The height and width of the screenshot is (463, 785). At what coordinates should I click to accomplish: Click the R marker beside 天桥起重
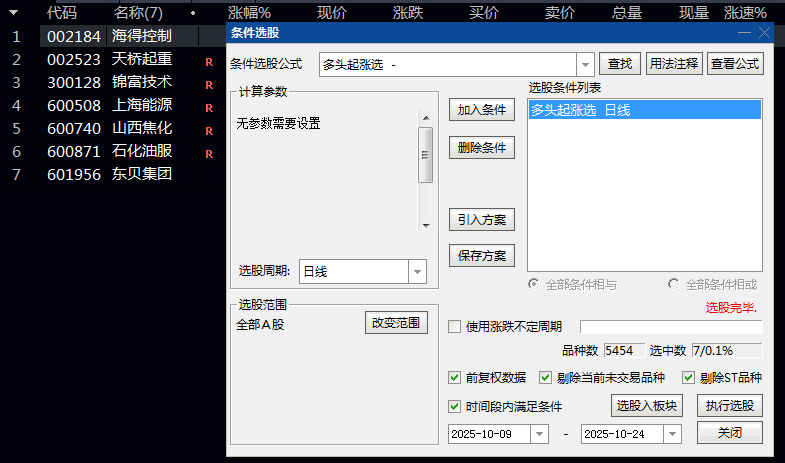point(209,62)
